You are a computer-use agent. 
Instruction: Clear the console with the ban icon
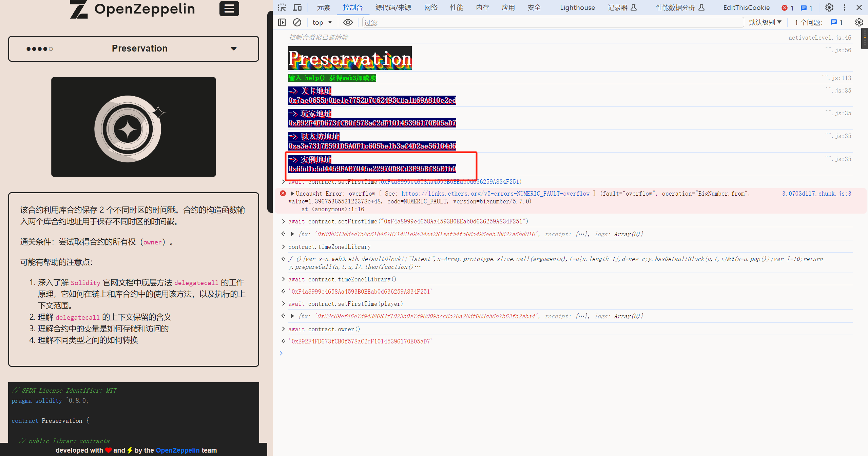point(297,22)
